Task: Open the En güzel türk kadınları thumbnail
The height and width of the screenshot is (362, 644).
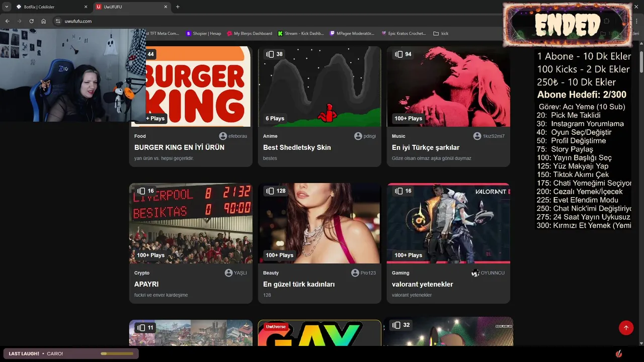Action: click(319, 223)
